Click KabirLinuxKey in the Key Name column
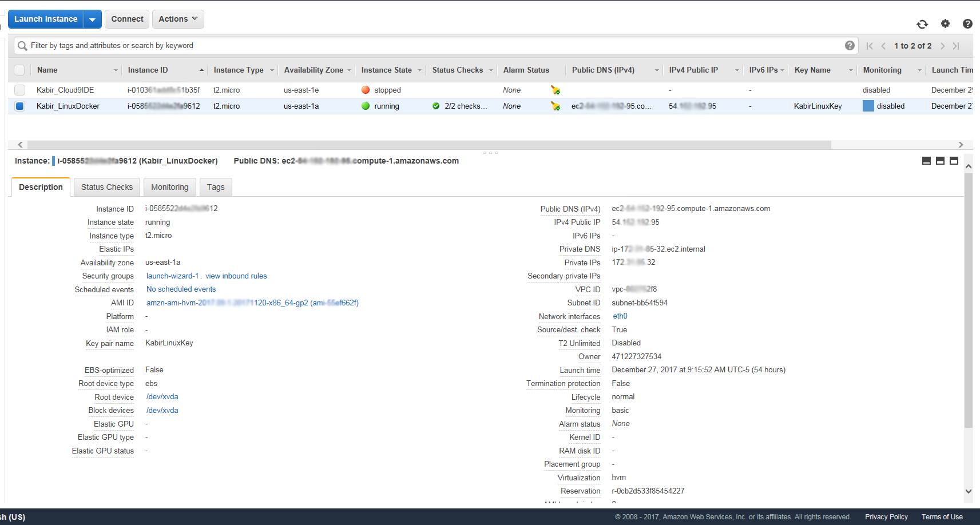 (818, 106)
